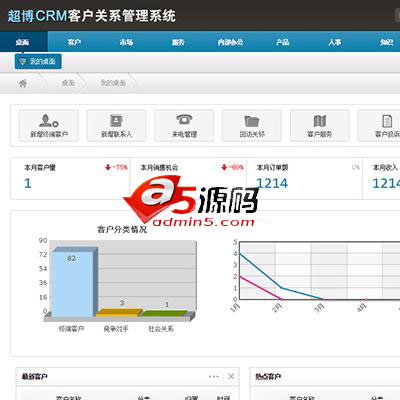Open 回访关怀 folder shortcut

click(252, 126)
